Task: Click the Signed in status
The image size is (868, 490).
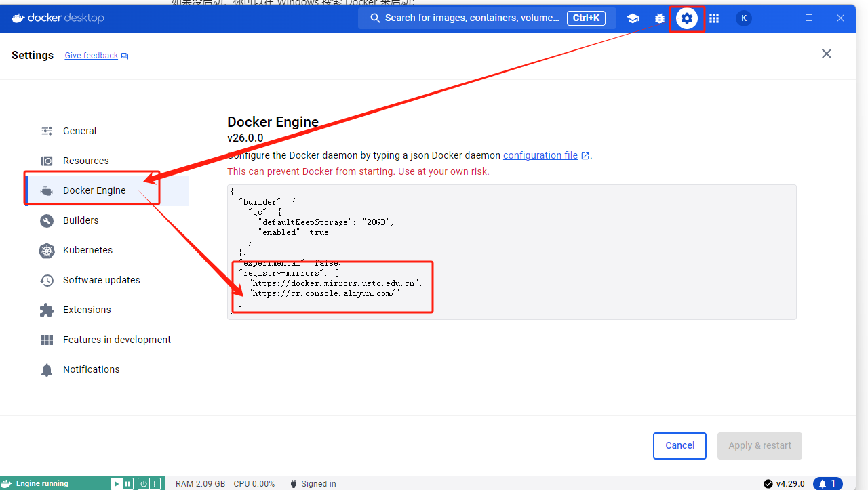Action: (313, 484)
